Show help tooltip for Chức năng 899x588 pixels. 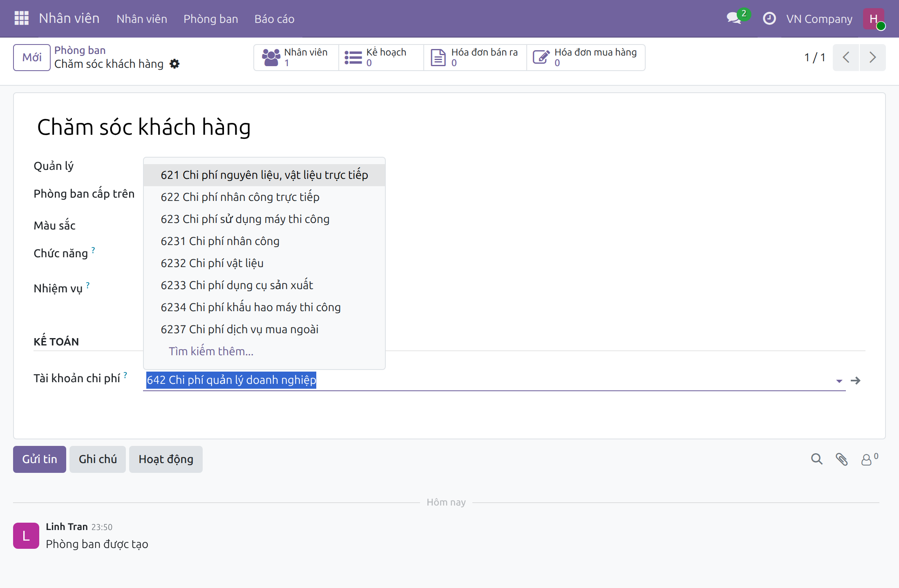click(x=94, y=250)
